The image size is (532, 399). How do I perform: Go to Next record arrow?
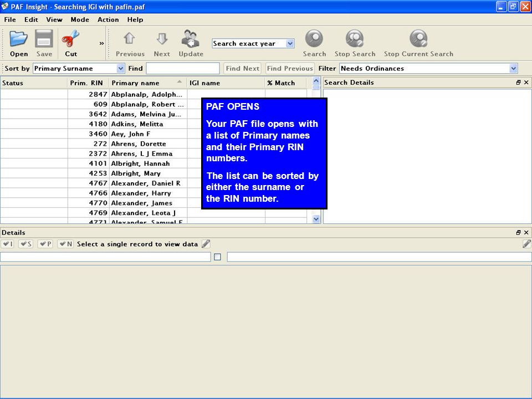point(162,38)
